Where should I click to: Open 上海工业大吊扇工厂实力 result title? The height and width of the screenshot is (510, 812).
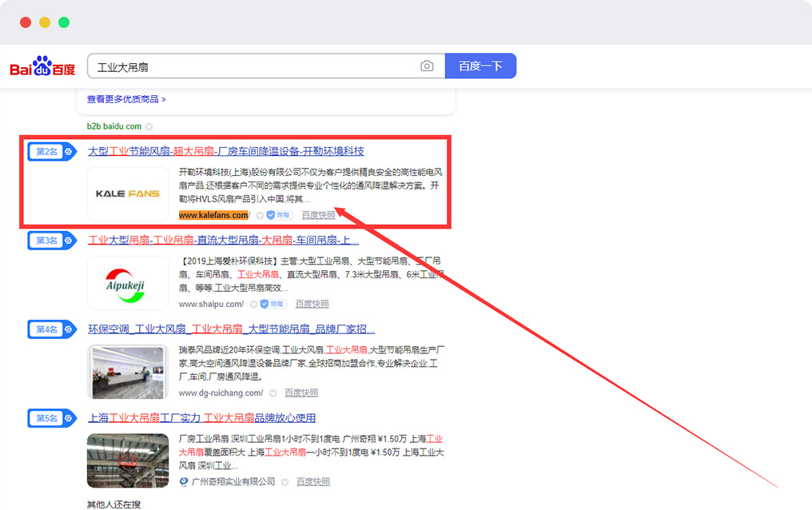point(201,418)
